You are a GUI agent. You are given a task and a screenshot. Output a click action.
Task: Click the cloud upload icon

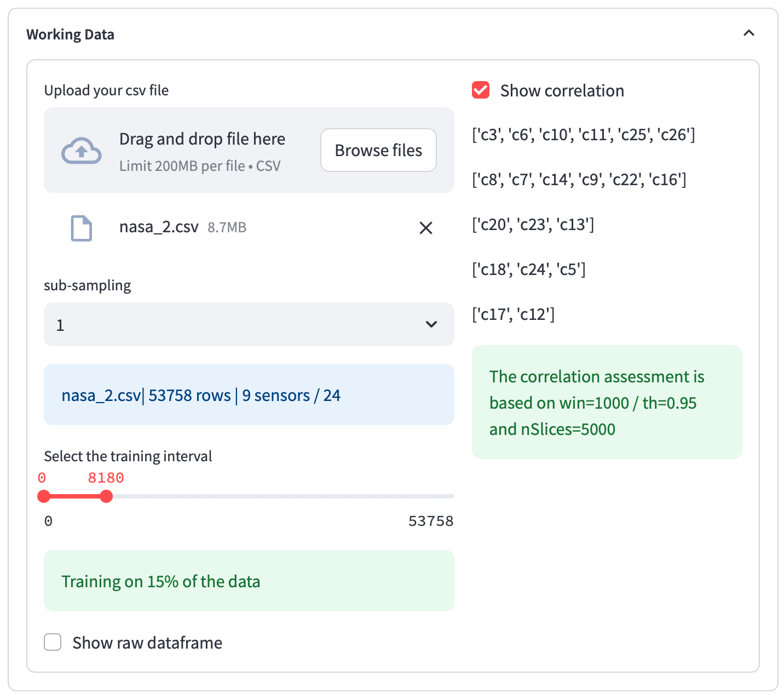point(81,151)
